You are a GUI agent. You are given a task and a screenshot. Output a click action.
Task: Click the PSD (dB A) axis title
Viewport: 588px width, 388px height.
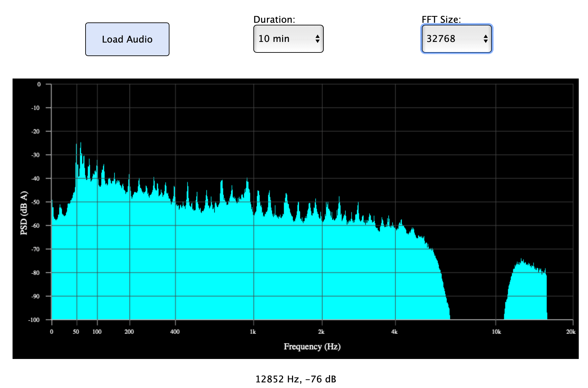coord(24,213)
